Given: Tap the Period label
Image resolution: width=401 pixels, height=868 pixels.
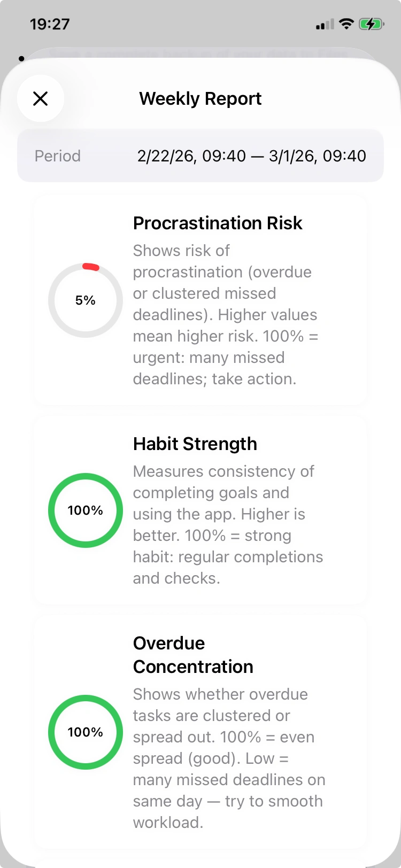Looking at the screenshot, I should (x=57, y=156).
